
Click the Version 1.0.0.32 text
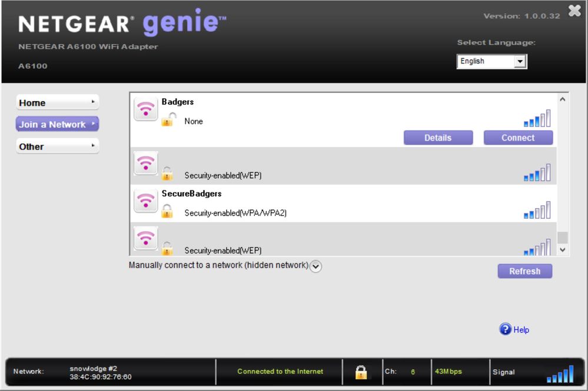(x=521, y=16)
